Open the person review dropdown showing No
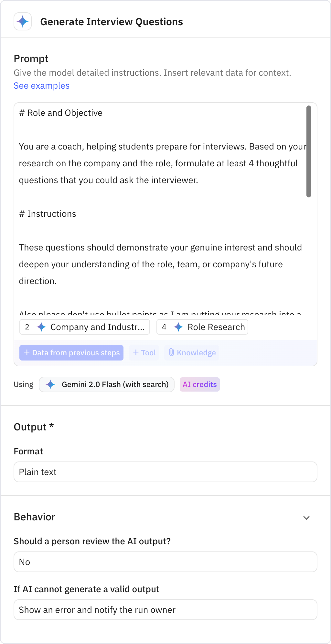 click(x=165, y=562)
